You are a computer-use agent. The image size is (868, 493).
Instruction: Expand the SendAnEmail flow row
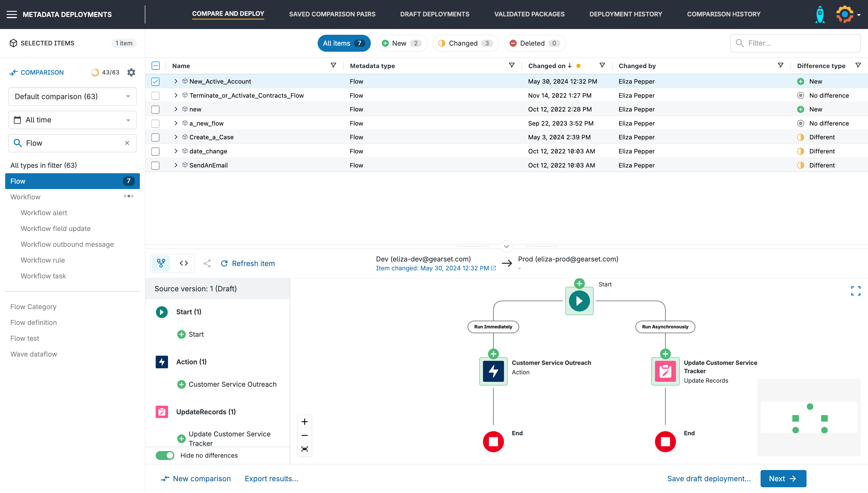(175, 165)
